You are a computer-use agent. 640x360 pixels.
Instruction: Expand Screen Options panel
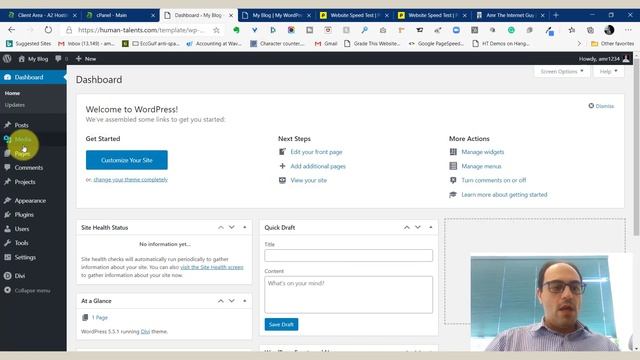(562, 71)
